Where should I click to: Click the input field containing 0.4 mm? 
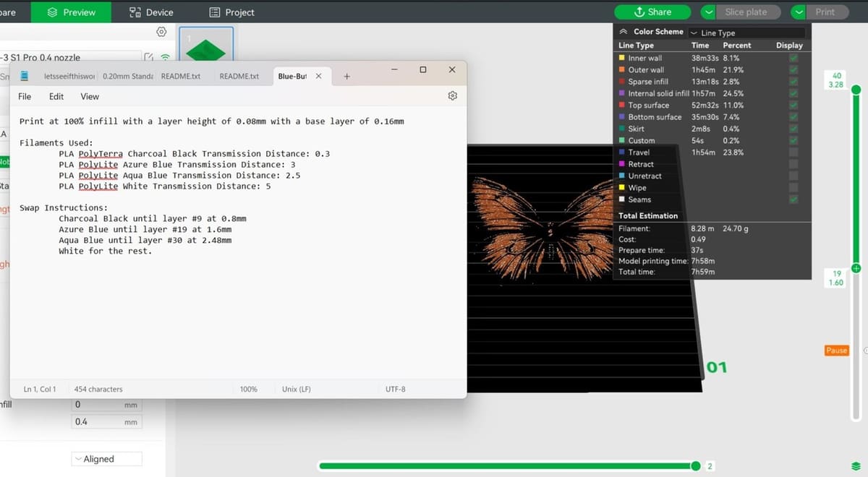106,421
